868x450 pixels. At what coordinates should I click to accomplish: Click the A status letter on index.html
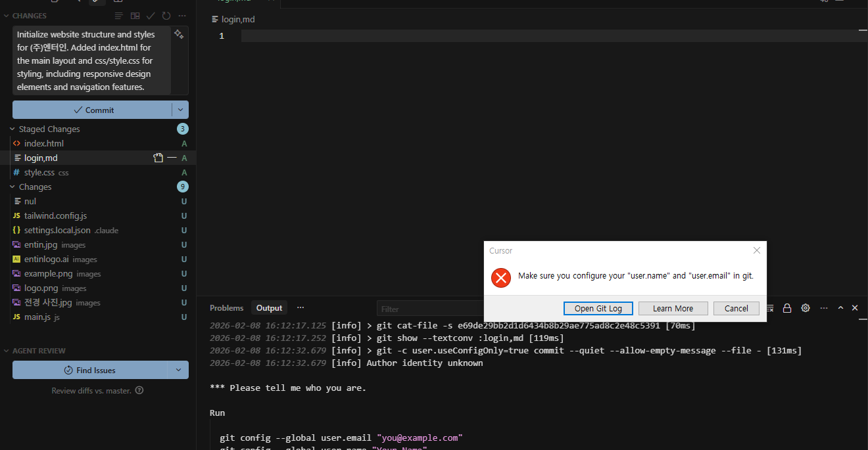(184, 143)
